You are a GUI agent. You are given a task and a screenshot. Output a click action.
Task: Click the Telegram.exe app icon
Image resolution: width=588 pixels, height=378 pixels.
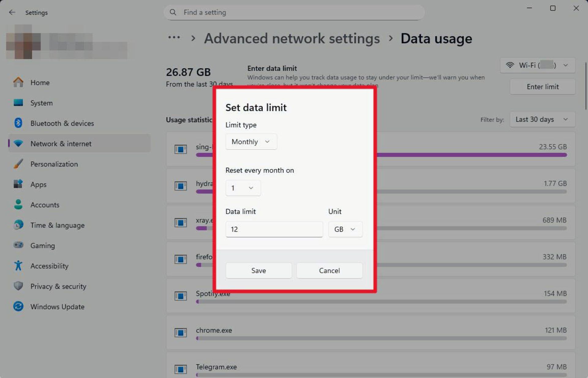180,369
